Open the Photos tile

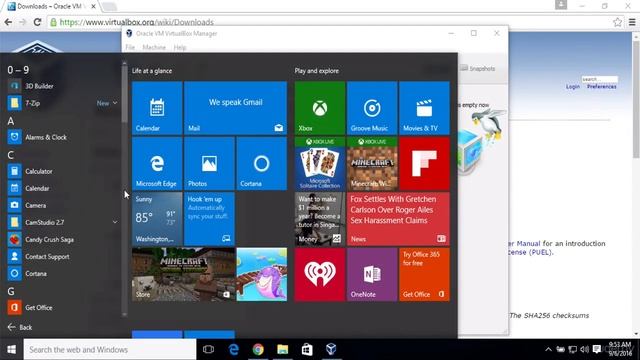click(209, 164)
